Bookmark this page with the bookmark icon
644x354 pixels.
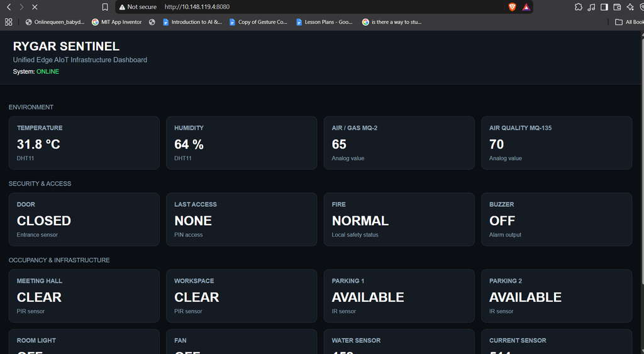tap(105, 7)
